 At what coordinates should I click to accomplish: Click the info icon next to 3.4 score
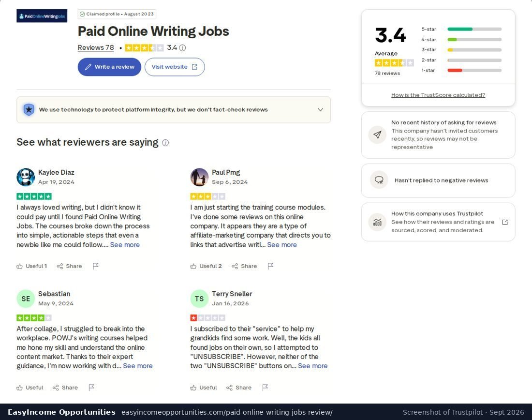point(182,48)
